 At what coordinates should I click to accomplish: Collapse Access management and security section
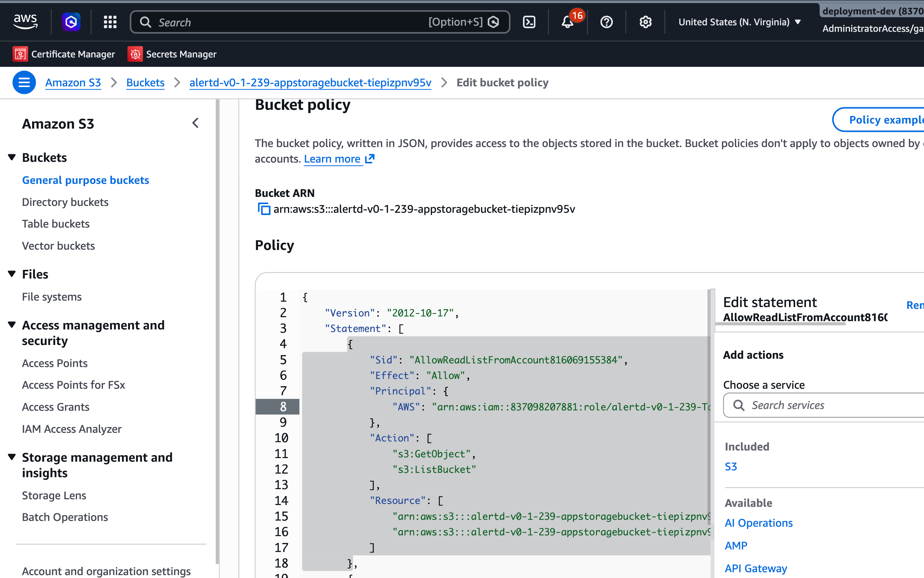click(12, 324)
